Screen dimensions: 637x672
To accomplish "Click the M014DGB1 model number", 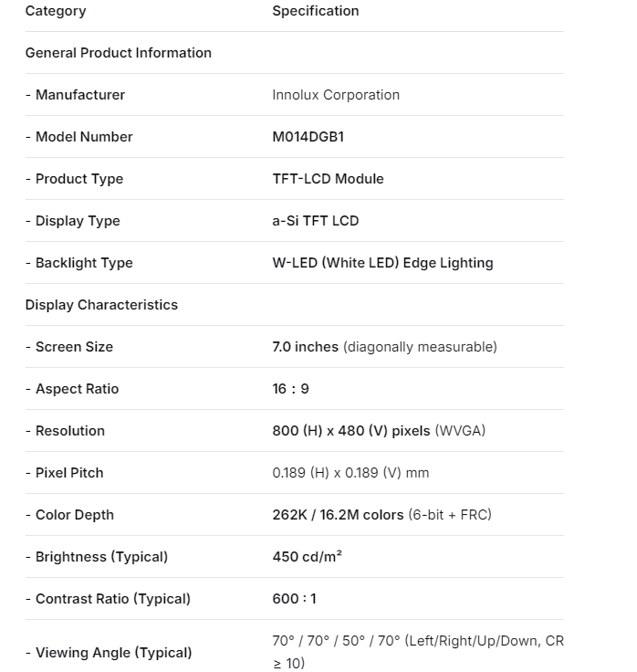I will click(308, 137).
